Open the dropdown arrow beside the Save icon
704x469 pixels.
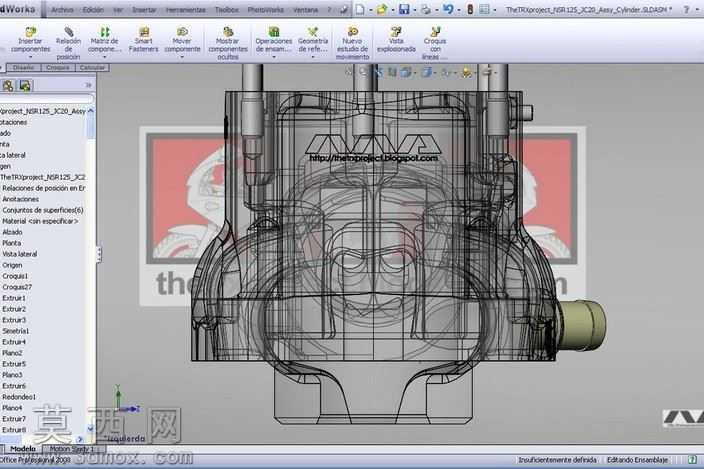click(414, 10)
